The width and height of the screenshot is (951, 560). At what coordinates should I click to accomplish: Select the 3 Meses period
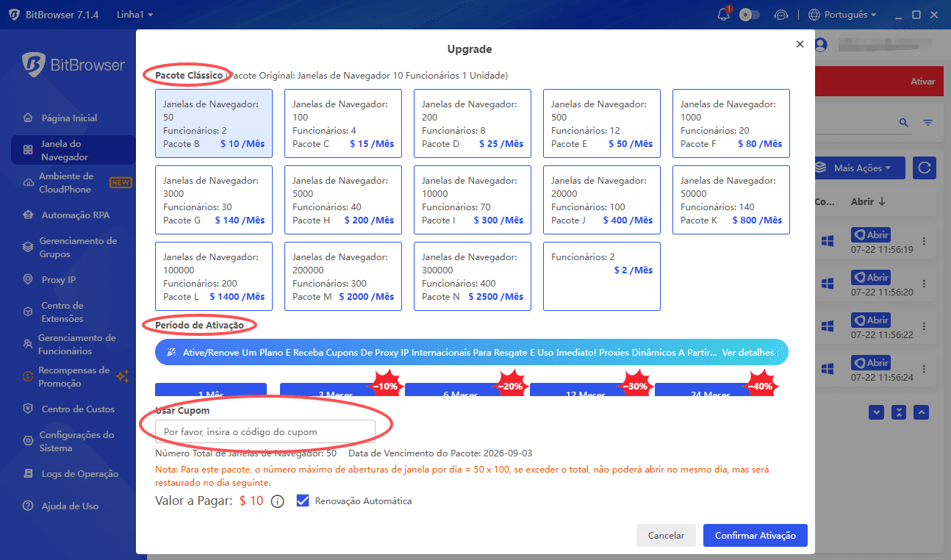click(x=336, y=390)
